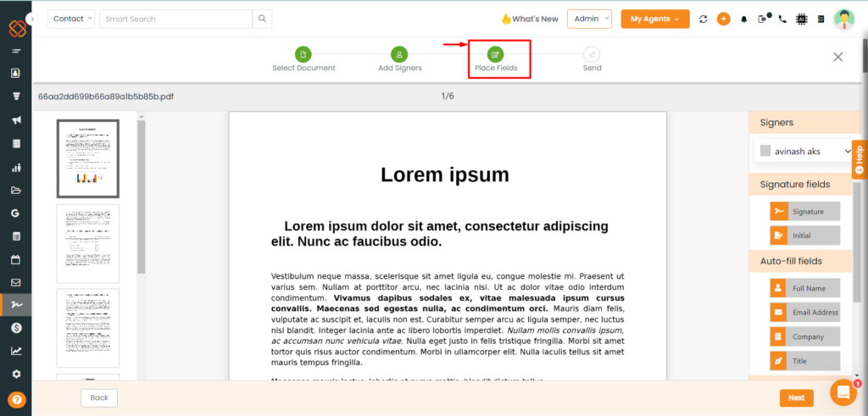Screen dimensions: 868x416
Task: Open the calendar icon in sidebar
Action: point(16,259)
